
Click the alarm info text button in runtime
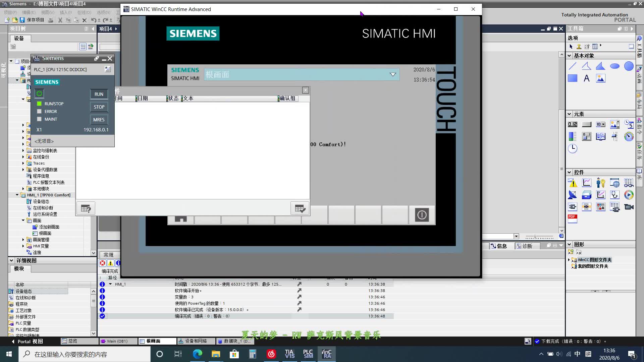point(86,208)
